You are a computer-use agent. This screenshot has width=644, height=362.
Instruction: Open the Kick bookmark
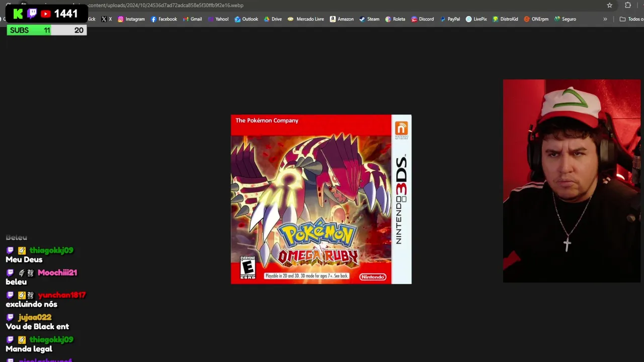click(x=91, y=19)
